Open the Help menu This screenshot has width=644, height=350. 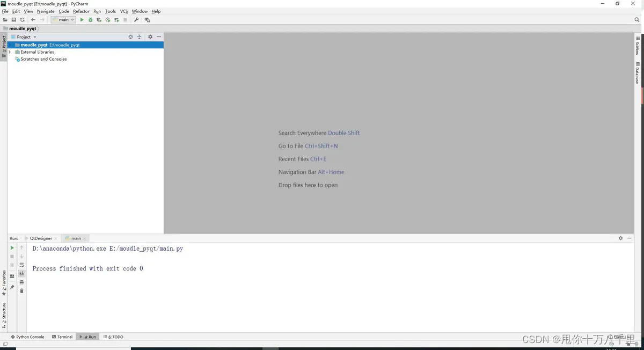pos(156,11)
